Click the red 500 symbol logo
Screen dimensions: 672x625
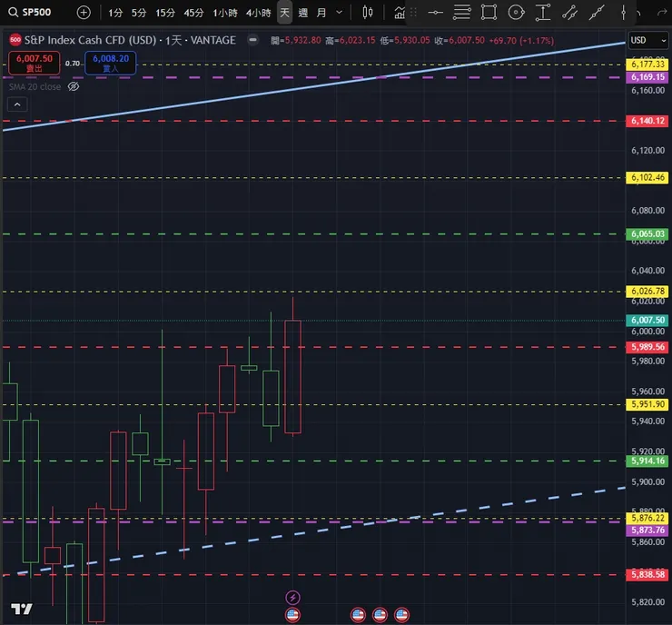pyautogui.click(x=15, y=40)
